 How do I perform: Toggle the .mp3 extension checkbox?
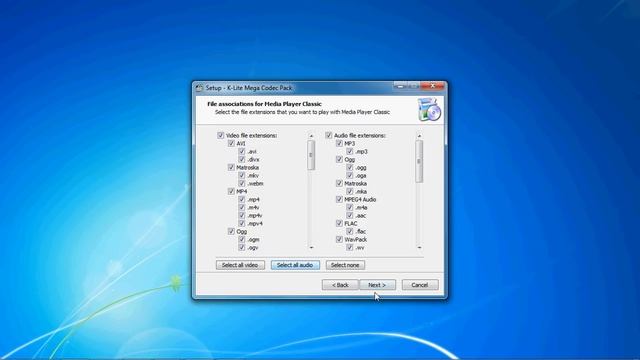[350, 151]
